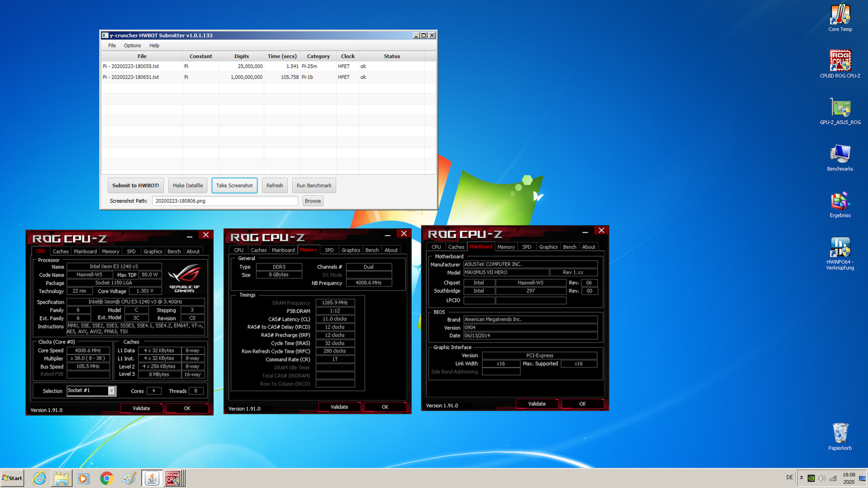Click the Core Speed 4008.6 MHz value
Image resolution: width=868 pixels, height=488 pixels.
click(x=88, y=350)
